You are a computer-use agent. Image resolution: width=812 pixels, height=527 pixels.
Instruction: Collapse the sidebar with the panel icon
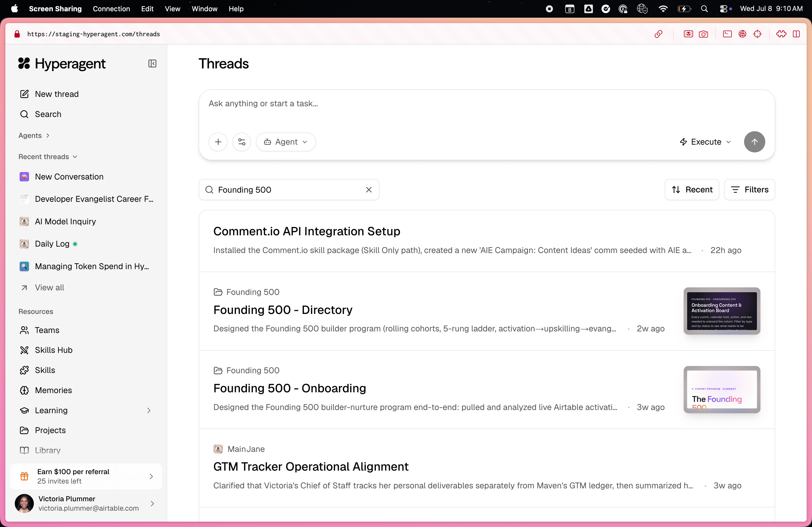pyautogui.click(x=152, y=63)
